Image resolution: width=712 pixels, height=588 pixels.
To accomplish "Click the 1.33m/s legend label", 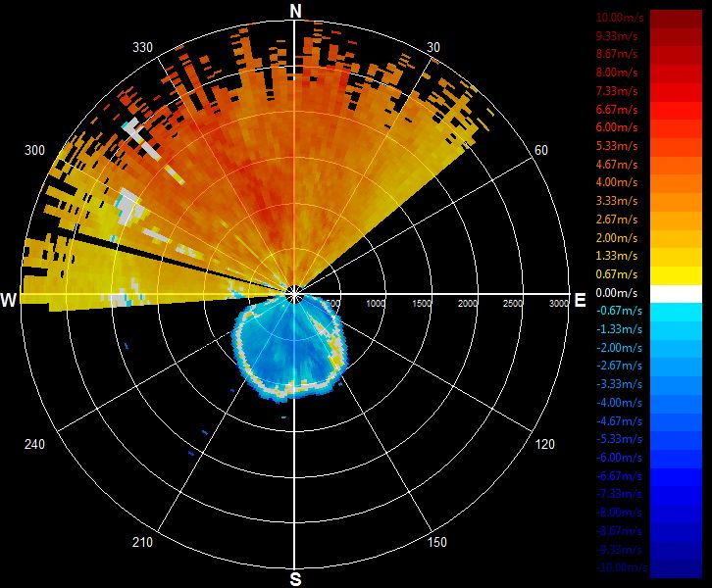I will pos(617,256).
